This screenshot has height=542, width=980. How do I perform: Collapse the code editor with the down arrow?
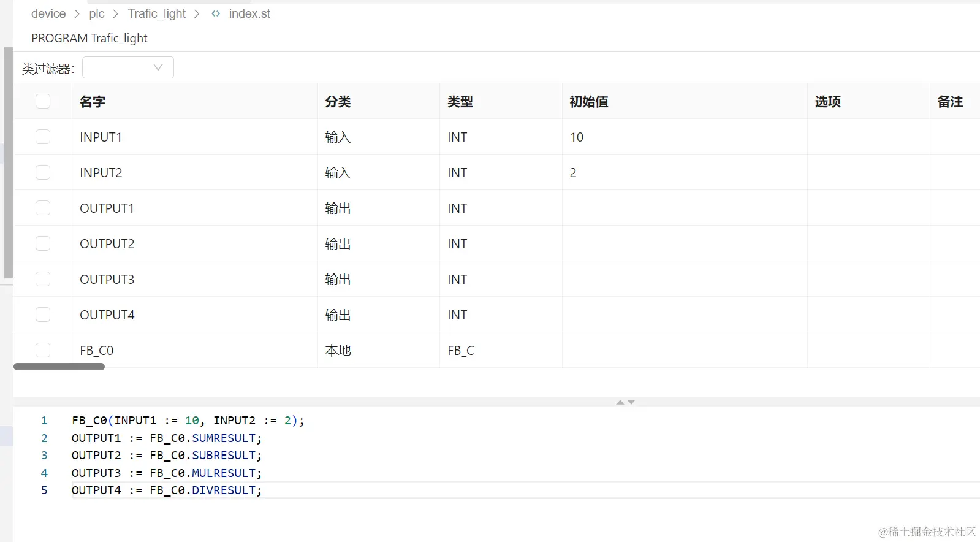point(631,402)
